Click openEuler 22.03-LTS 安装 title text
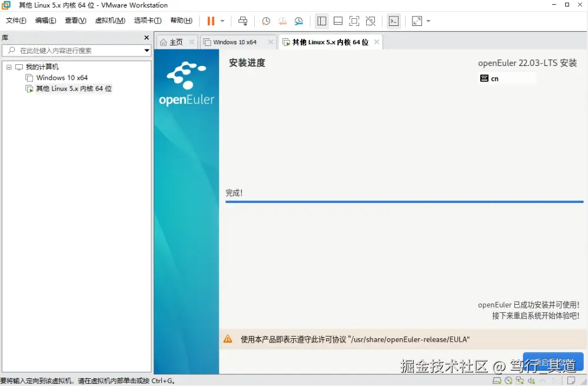The image size is (588, 386). tap(527, 63)
